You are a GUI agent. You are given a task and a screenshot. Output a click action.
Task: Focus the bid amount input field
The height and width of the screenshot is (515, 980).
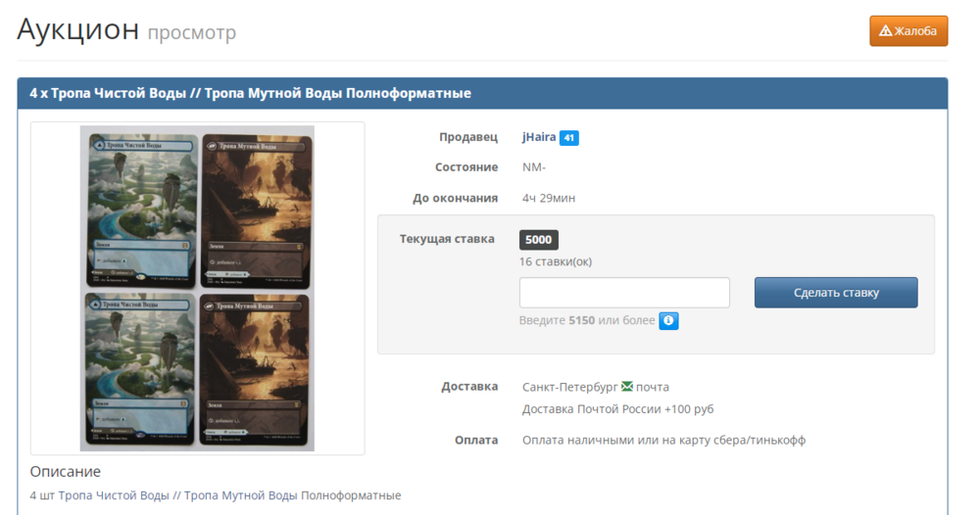click(x=624, y=293)
